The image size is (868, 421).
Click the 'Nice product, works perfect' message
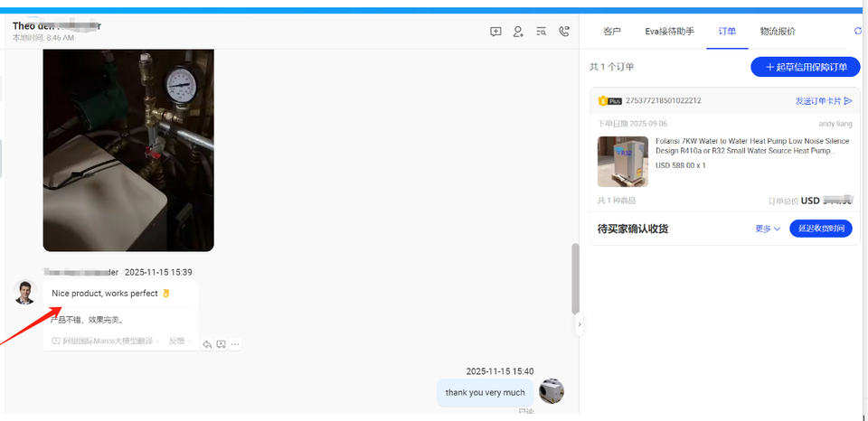[x=105, y=294]
